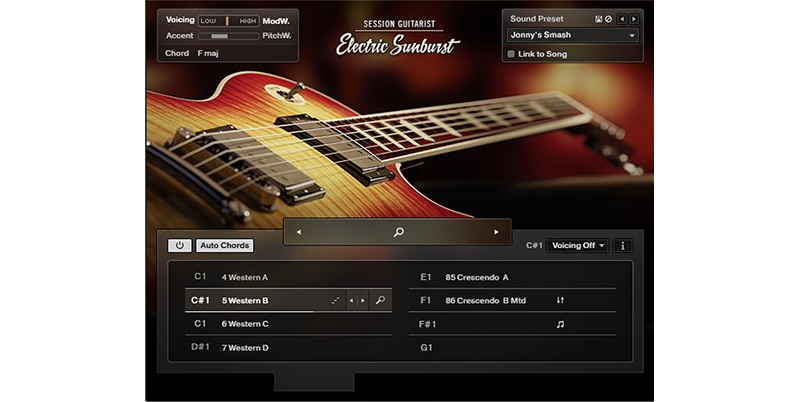This screenshot has width=800, height=402.
Task: Select pattern 85 Crescendo A
Action: point(512,277)
